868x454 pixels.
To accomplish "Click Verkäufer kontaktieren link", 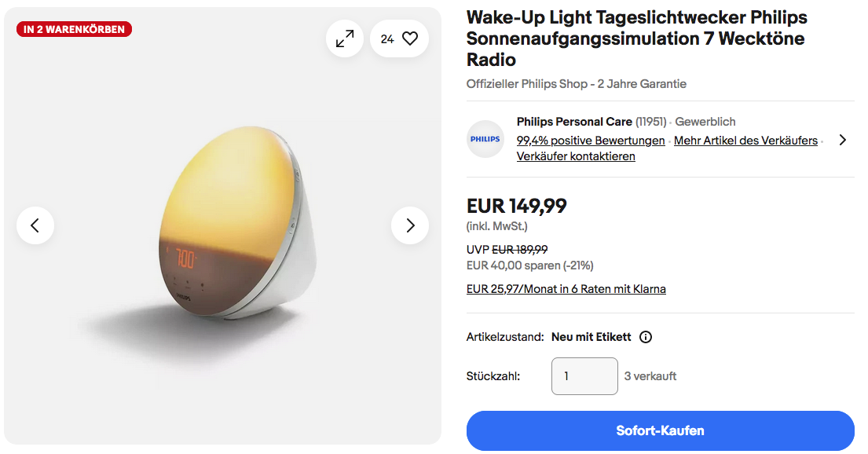I will coord(576,156).
